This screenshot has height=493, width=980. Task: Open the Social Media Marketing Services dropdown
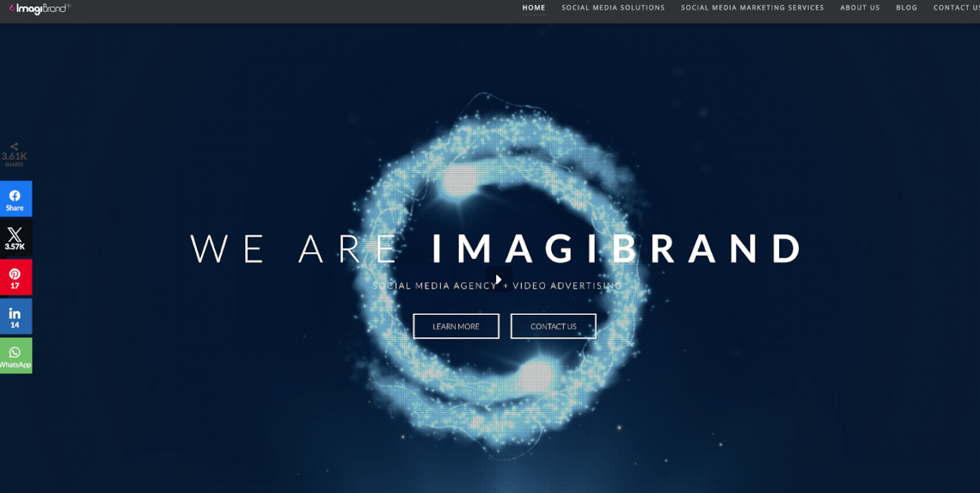(752, 7)
